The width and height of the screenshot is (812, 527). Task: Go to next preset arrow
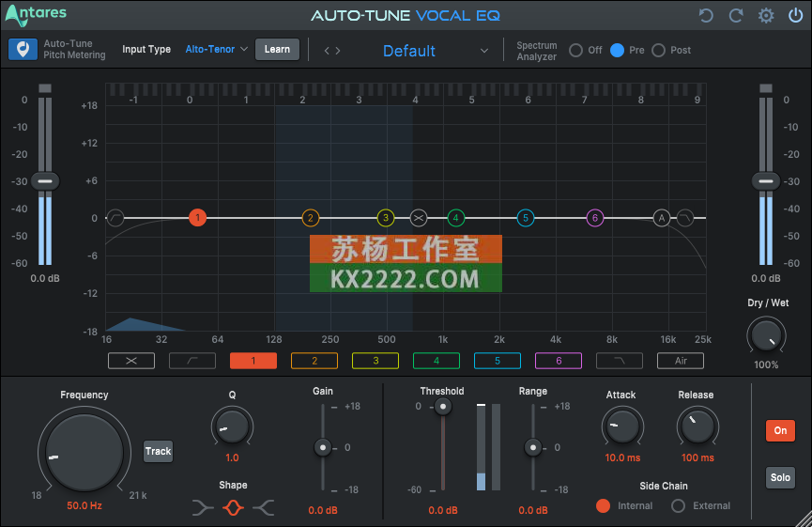[x=338, y=51]
